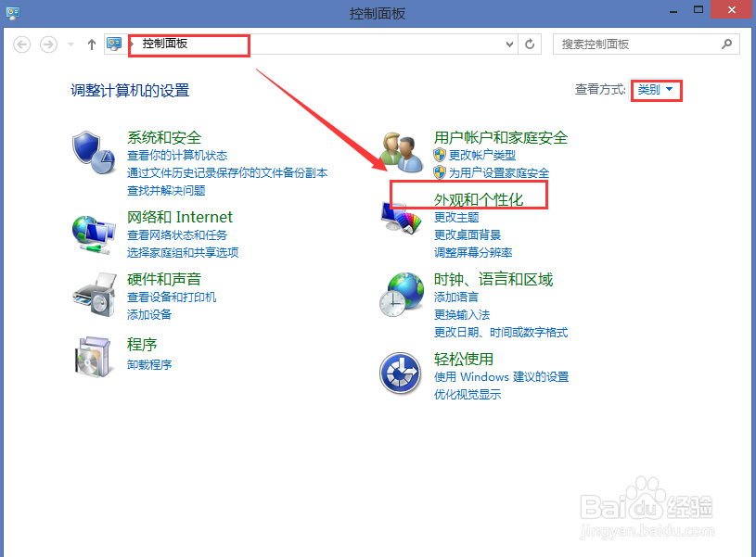This screenshot has height=557, width=756.
Task: Expand the back navigation history chevron
Action: tap(70, 44)
